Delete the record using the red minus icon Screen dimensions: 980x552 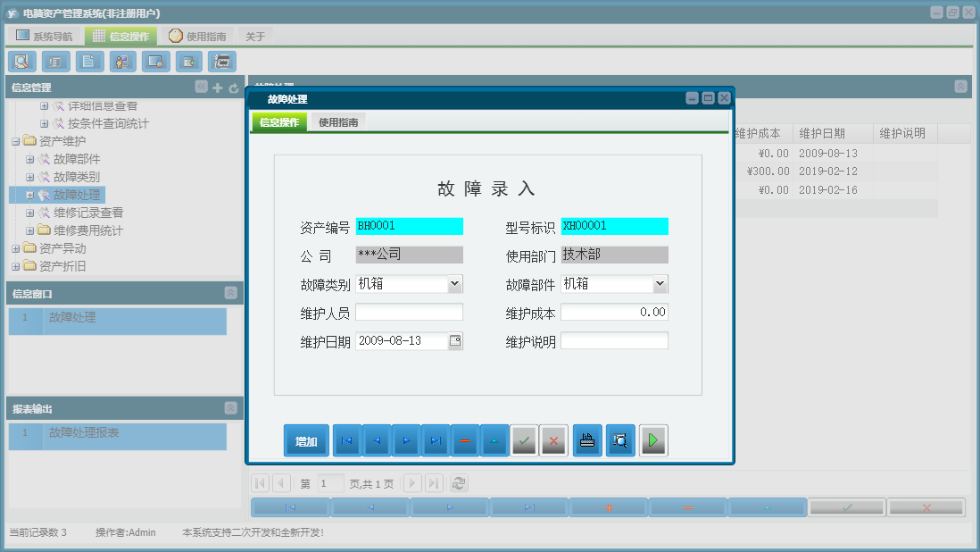pyautogui.click(x=465, y=439)
